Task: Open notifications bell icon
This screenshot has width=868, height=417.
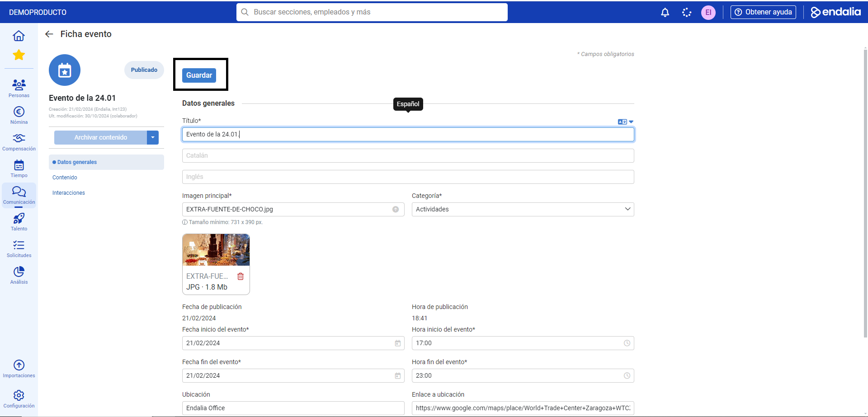Action: pos(665,12)
